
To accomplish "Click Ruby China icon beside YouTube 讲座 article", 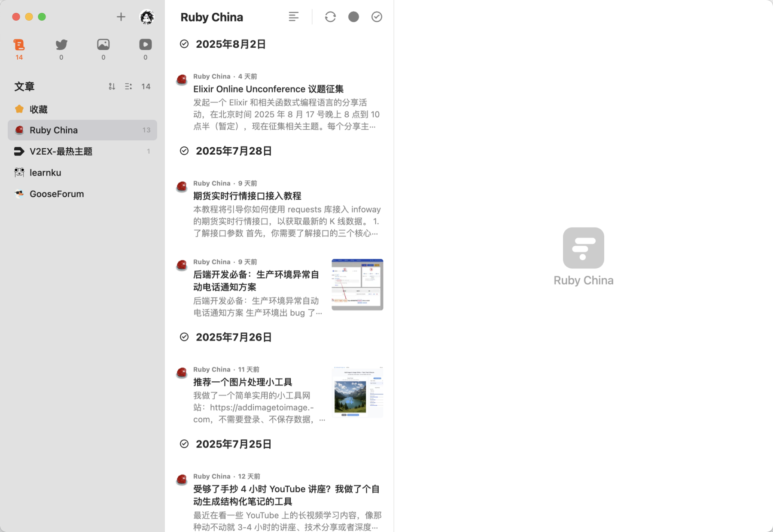I will (x=182, y=479).
